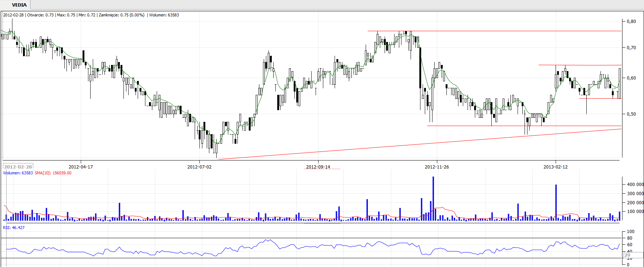Click the 200 000 volume axis label
644x267 pixels.
(x=635, y=202)
